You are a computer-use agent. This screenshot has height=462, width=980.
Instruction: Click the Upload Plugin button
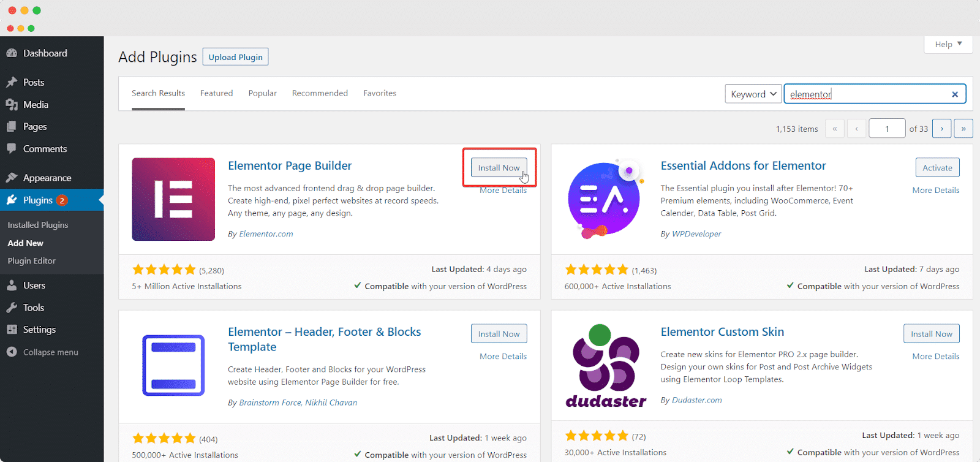click(236, 57)
